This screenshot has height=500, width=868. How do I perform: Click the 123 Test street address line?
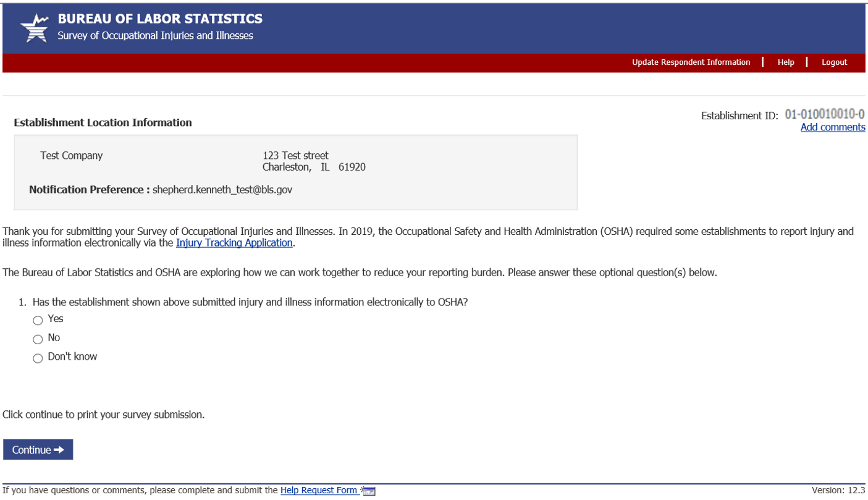pos(295,156)
